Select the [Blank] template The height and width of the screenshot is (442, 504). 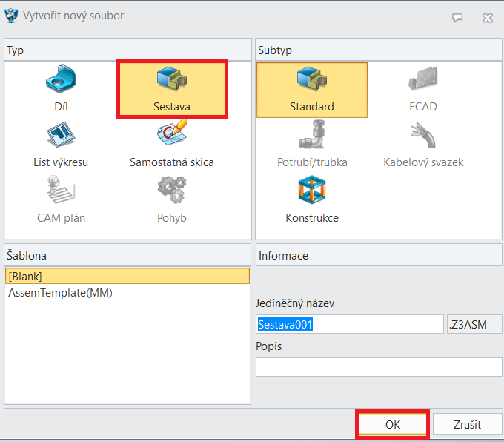point(127,276)
